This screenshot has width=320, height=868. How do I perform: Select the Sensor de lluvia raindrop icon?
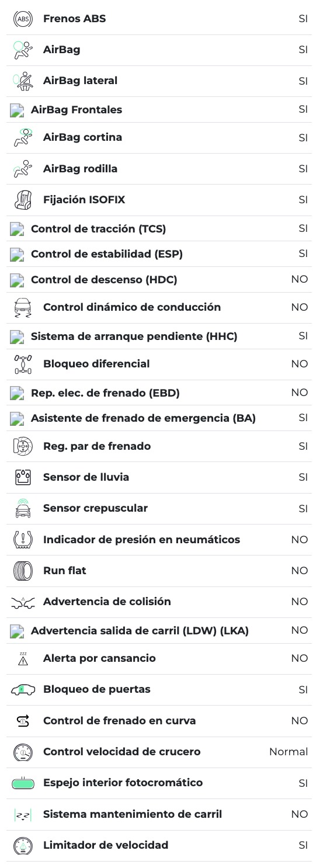coord(23,477)
